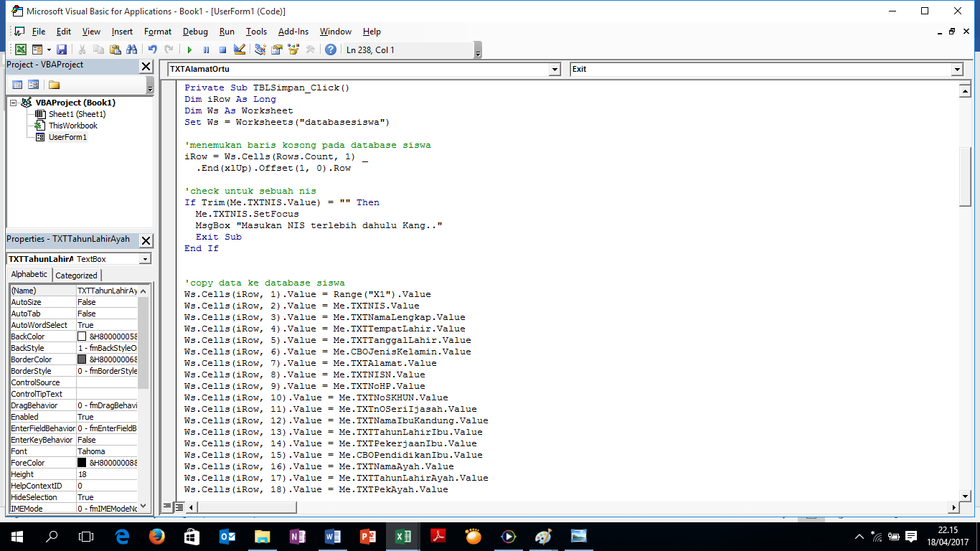Click Full Module View button at bottom

tap(179, 507)
